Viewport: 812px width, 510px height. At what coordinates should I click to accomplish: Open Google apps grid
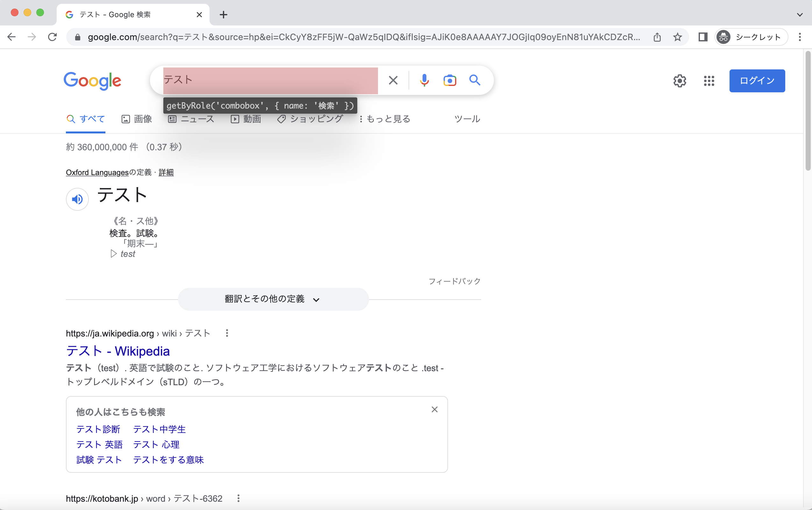pos(709,81)
